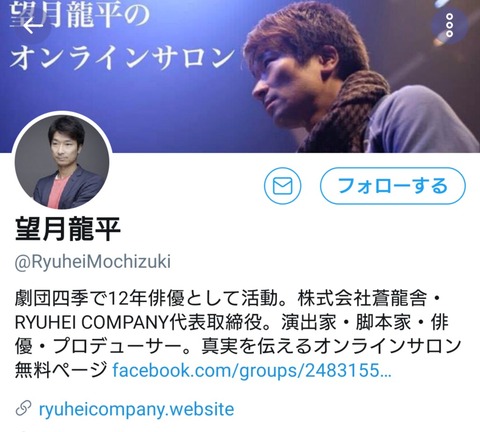
Task: Open the three-dot more options menu
Action: (x=449, y=25)
